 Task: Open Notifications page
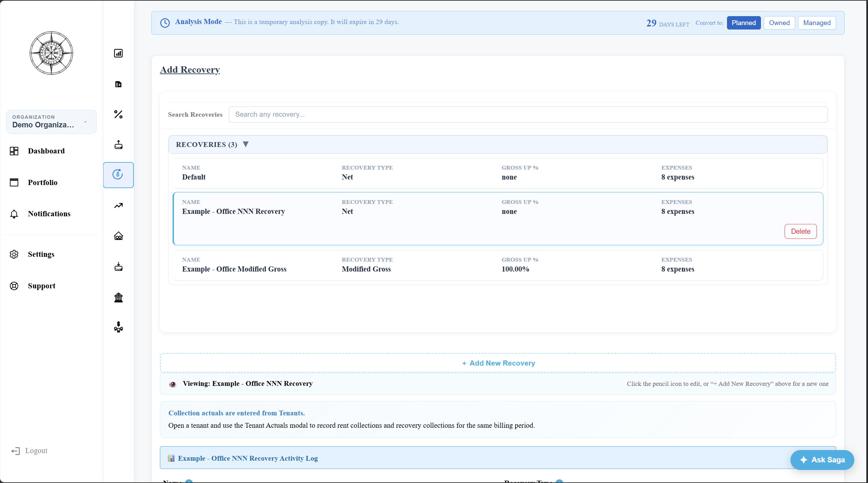click(x=49, y=214)
